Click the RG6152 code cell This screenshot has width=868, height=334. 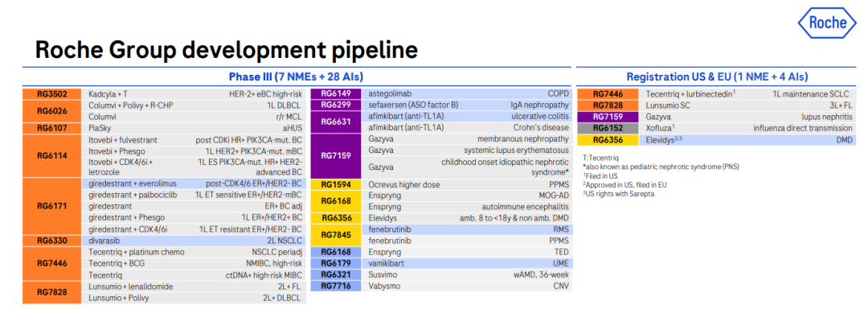click(606, 128)
